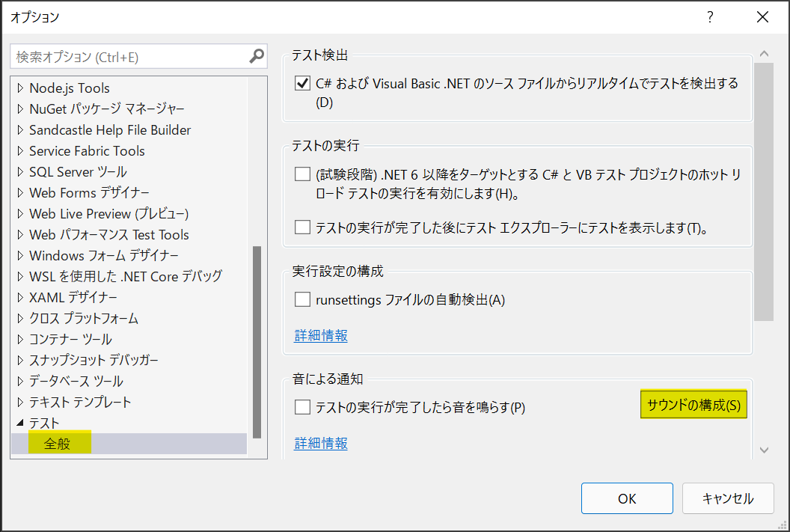
Task: Select the テスト category label
Action: [44, 423]
